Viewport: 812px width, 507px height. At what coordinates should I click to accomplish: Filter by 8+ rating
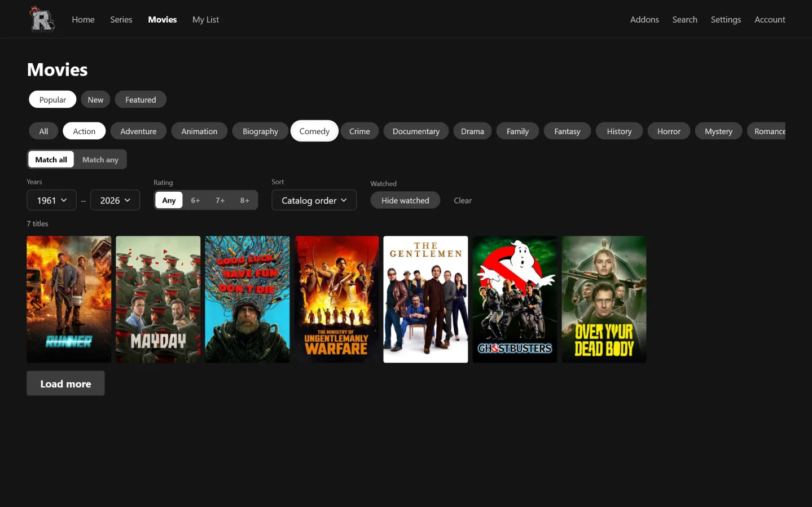245,200
